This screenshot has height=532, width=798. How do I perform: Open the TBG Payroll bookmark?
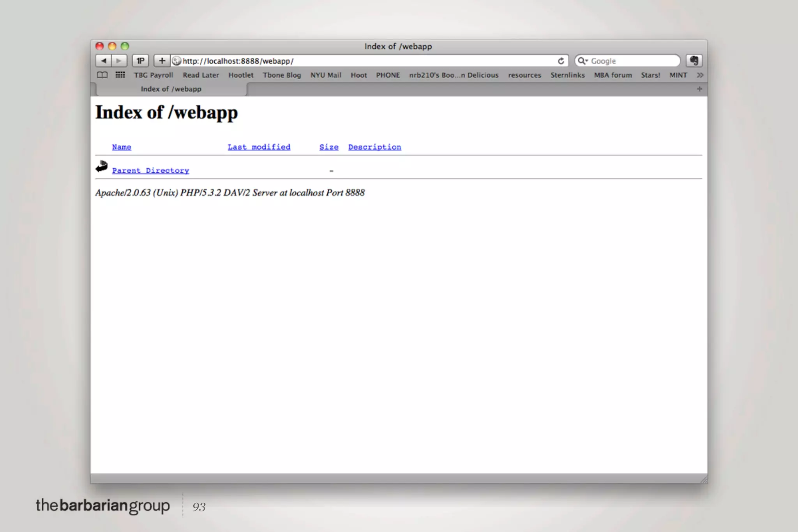tap(153, 75)
